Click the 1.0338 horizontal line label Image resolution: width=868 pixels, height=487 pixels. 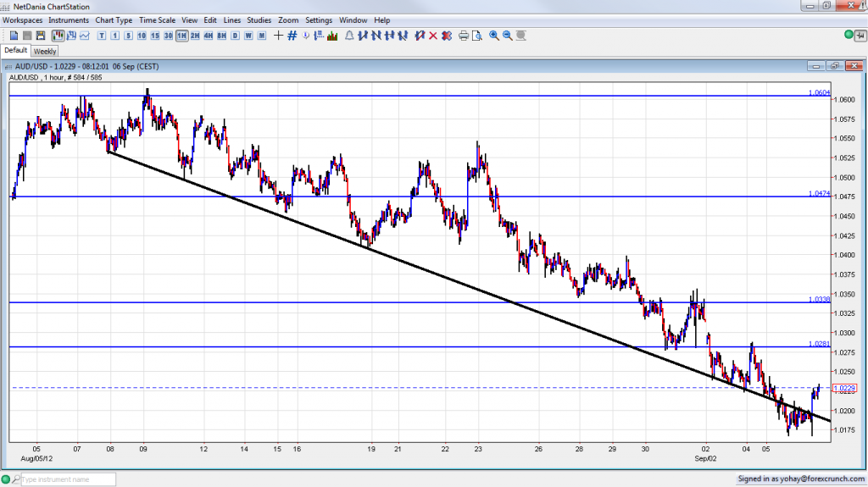820,299
